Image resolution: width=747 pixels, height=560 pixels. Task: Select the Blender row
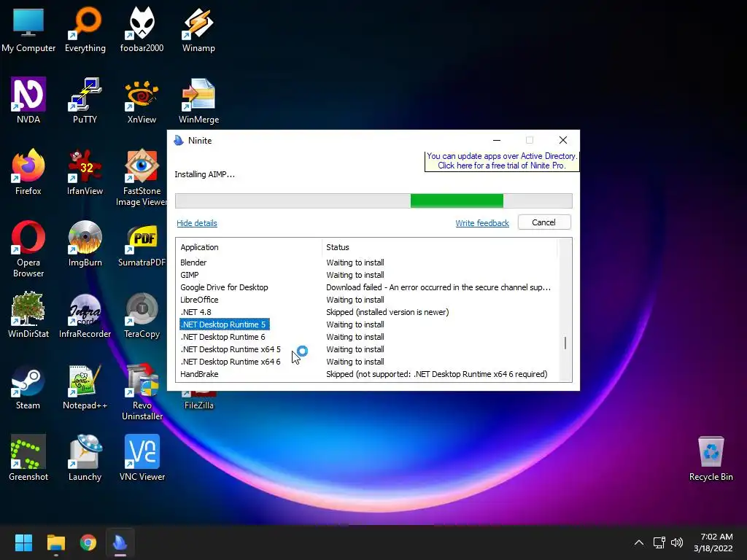tap(367, 262)
